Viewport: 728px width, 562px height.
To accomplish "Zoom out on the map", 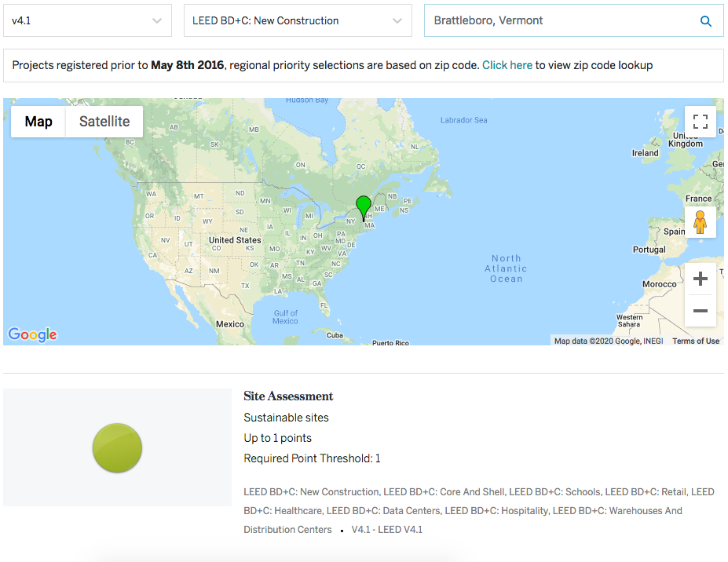I will coord(700,311).
